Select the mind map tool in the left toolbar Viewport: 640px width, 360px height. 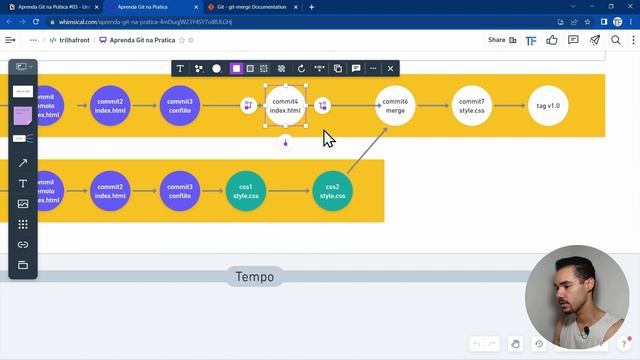(23, 139)
